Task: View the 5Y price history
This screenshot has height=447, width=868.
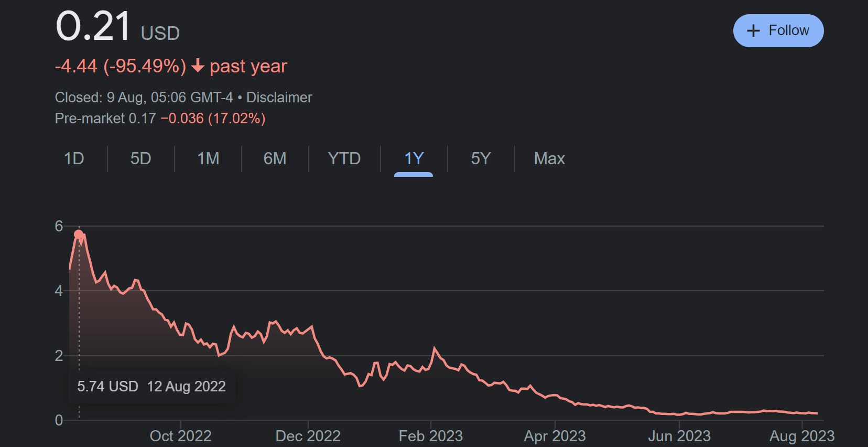Action: 481,158
